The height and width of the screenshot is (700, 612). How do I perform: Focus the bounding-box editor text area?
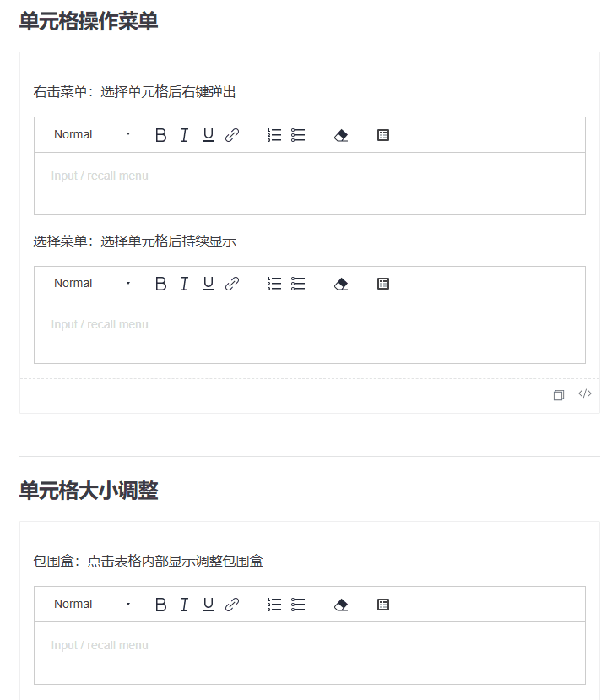309,653
